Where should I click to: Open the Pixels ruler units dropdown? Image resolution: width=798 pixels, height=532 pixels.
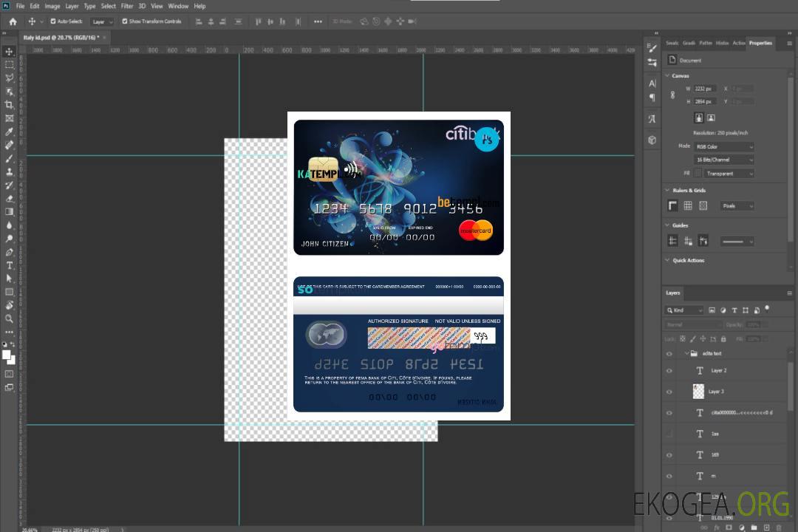737,206
